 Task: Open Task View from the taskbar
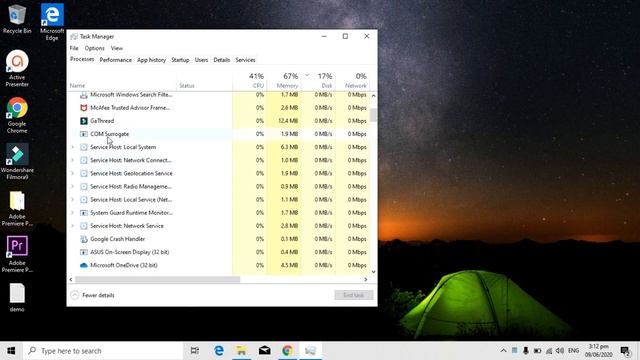pos(195,351)
